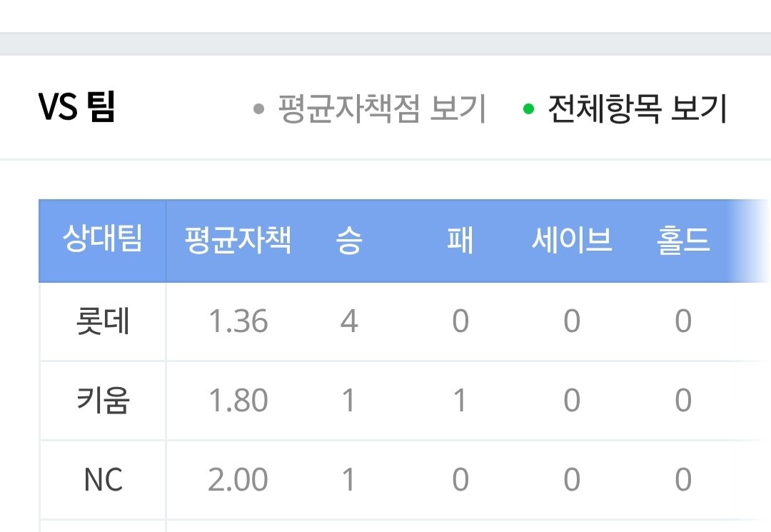
Task: Click 롯데 wins value 4
Action: coord(348,321)
